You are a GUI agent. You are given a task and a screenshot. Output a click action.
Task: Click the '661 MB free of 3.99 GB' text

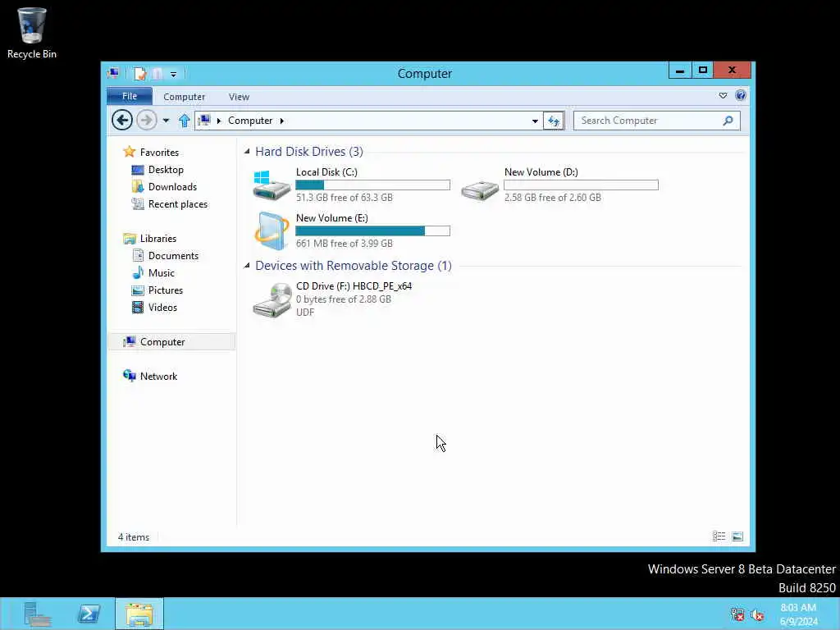click(345, 244)
